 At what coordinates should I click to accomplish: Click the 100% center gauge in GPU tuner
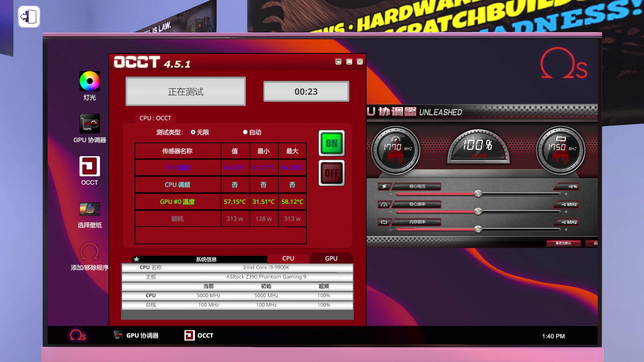[478, 147]
